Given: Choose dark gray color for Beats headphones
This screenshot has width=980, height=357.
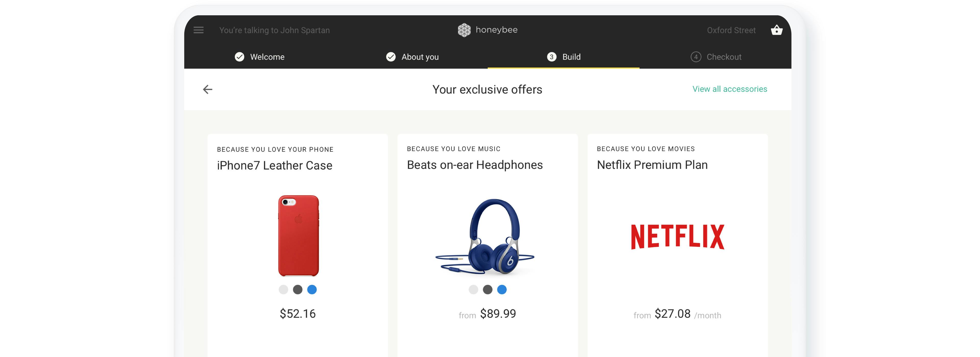Looking at the screenshot, I should (x=487, y=290).
